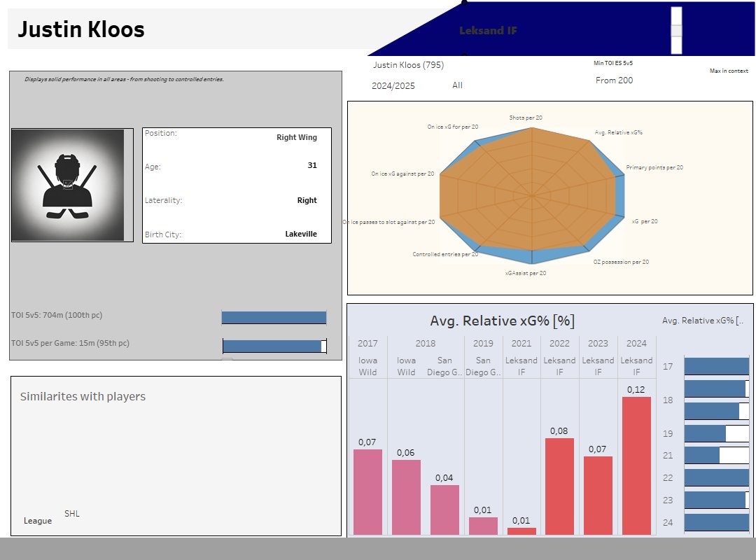This screenshot has width=756, height=560.
Task: Click the SHL league value
Action: 72,514
